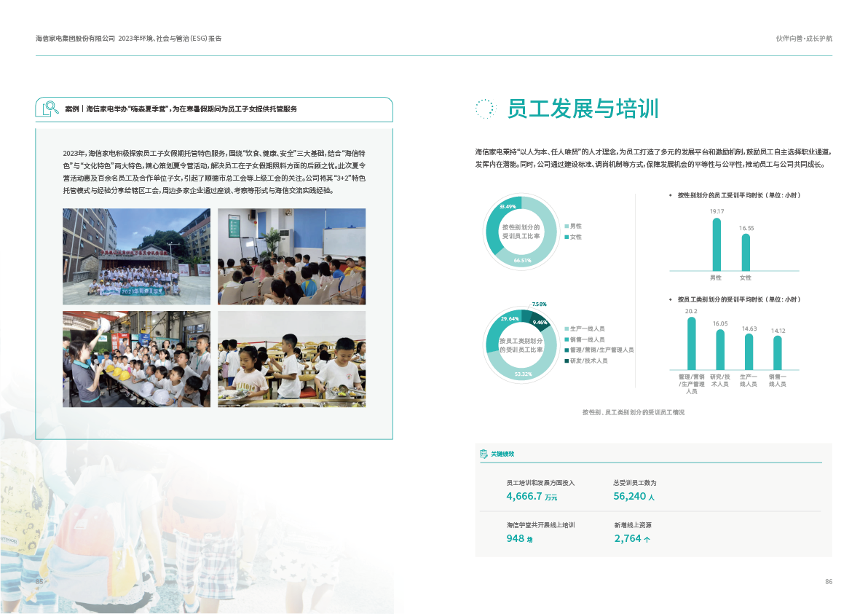The image size is (868, 614).
Task: Click the 53.32% segment label on donut
Action: point(522,374)
